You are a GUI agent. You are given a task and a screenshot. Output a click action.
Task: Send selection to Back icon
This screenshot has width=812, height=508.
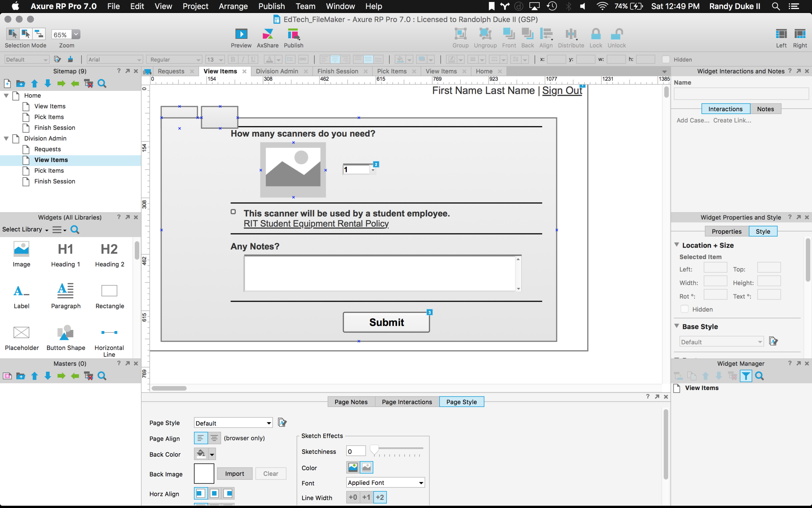point(527,34)
